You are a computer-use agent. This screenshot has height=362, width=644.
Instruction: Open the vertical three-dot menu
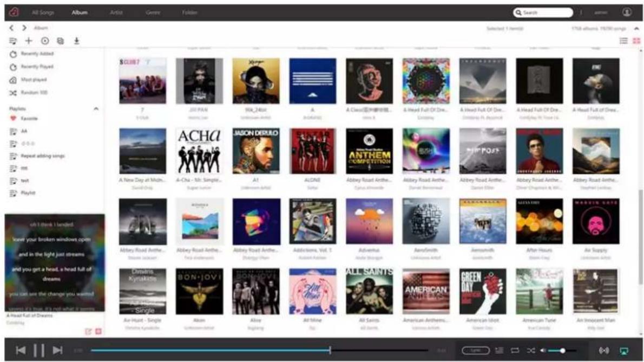[581, 12]
